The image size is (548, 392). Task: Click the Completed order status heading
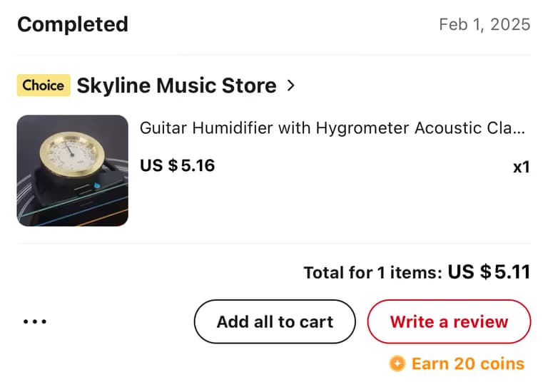click(73, 24)
